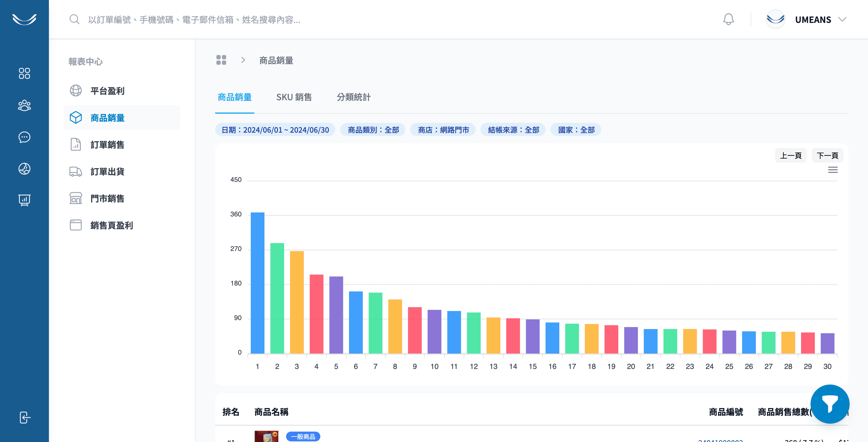Switch to the 分類統計 tab
Viewport: 868px width, 442px height.
pos(354,98)
